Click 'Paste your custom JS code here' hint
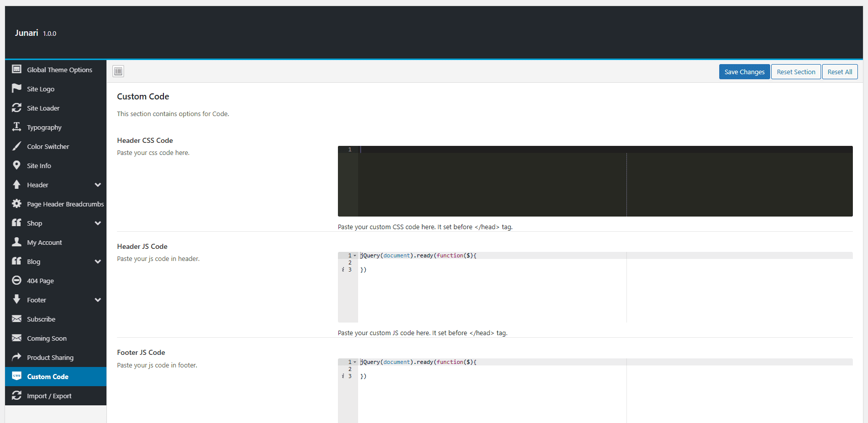Viewport: 868px width, 423px height. (423, 333)
